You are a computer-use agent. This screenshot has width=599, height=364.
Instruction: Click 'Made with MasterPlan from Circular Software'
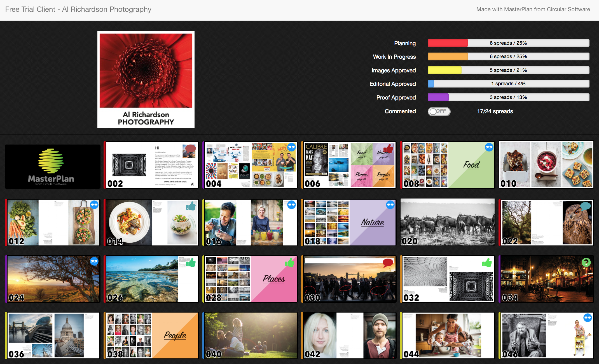(x=533, y=9)
